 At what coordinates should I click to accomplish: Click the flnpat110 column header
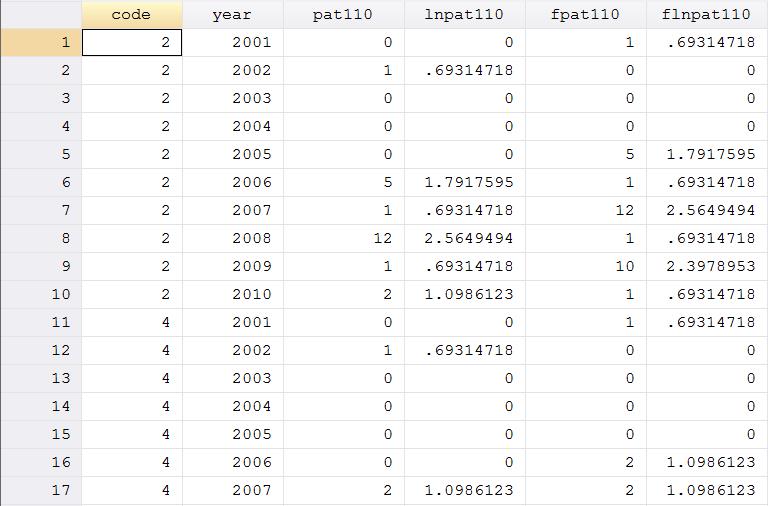(706, 15)
